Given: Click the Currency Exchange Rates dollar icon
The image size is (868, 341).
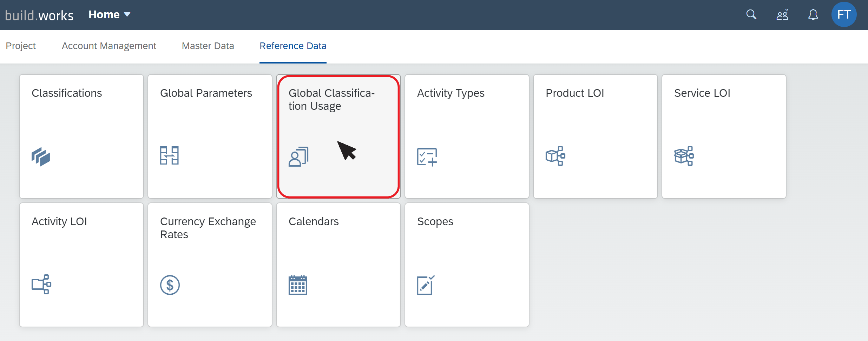Looking at the screenshot, I should point(170,285).
